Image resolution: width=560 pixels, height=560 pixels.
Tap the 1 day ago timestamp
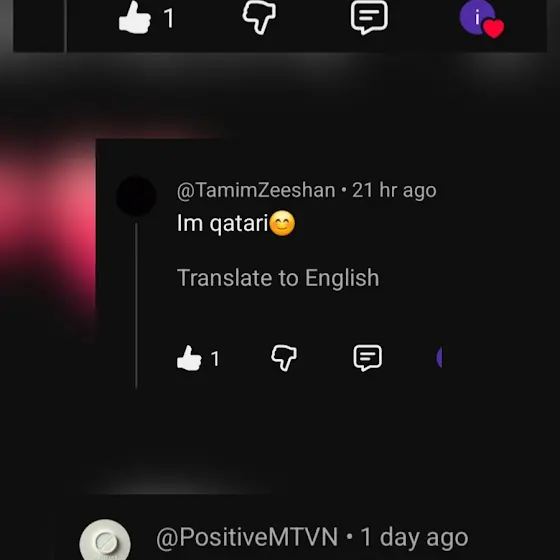click(x=414, y=537)
